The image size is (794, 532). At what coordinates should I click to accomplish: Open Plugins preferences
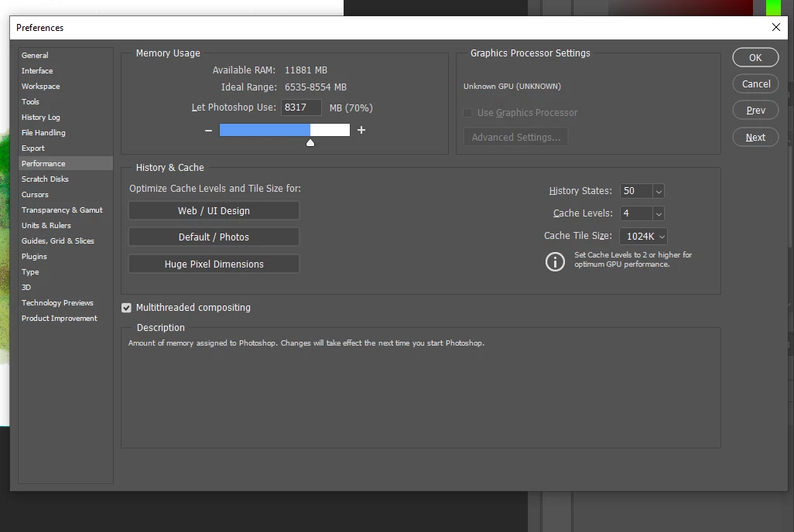point(65,256)
